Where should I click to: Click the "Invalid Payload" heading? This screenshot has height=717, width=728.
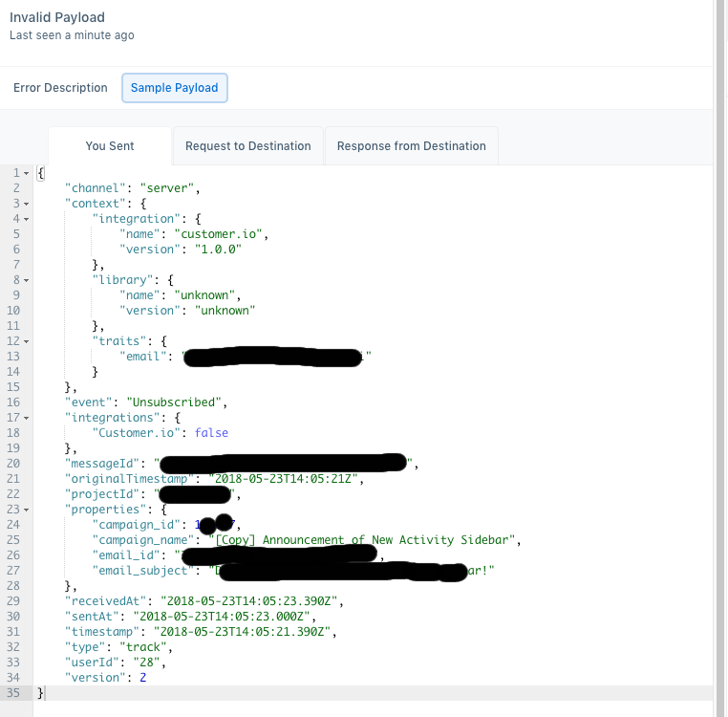[57, 17]
